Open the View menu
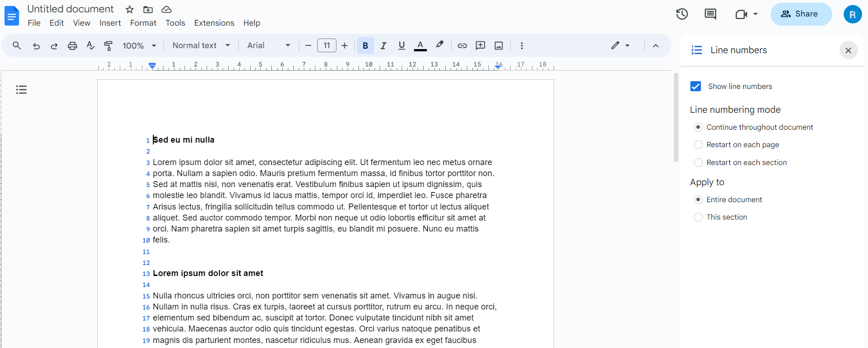 point(82,23)
